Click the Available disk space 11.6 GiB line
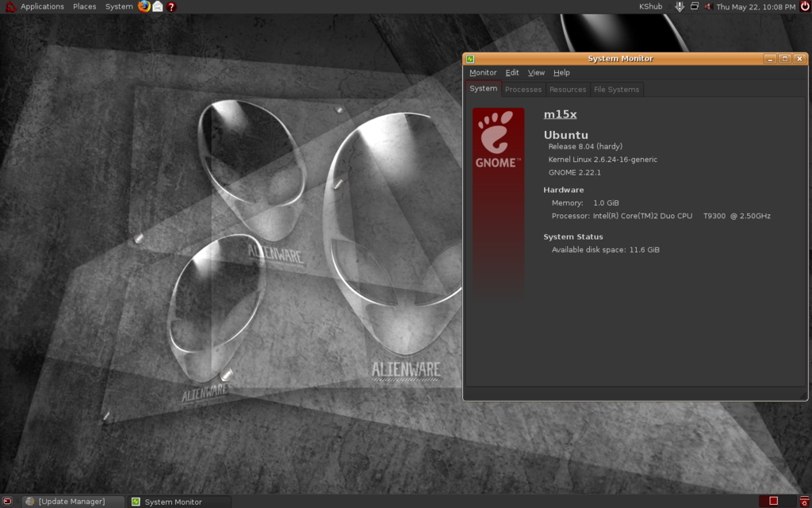 click(605, 250)
